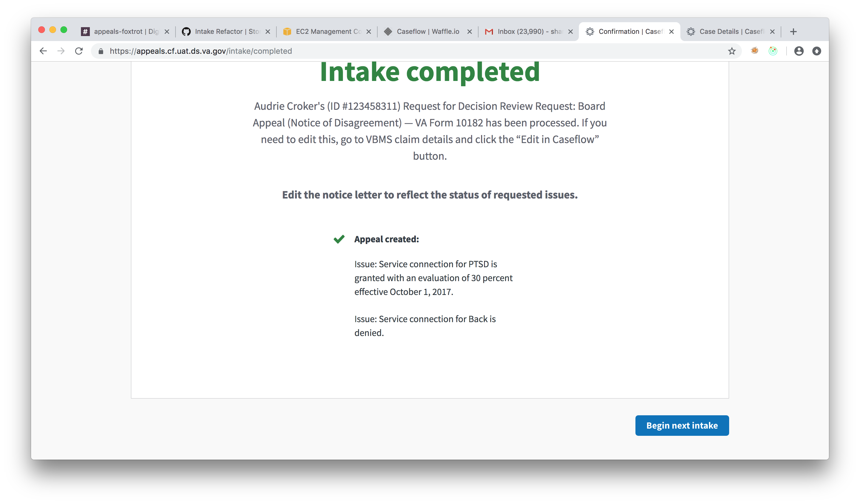
Task: Click the orange extension icon in toolbar
Action: (755, 51)
